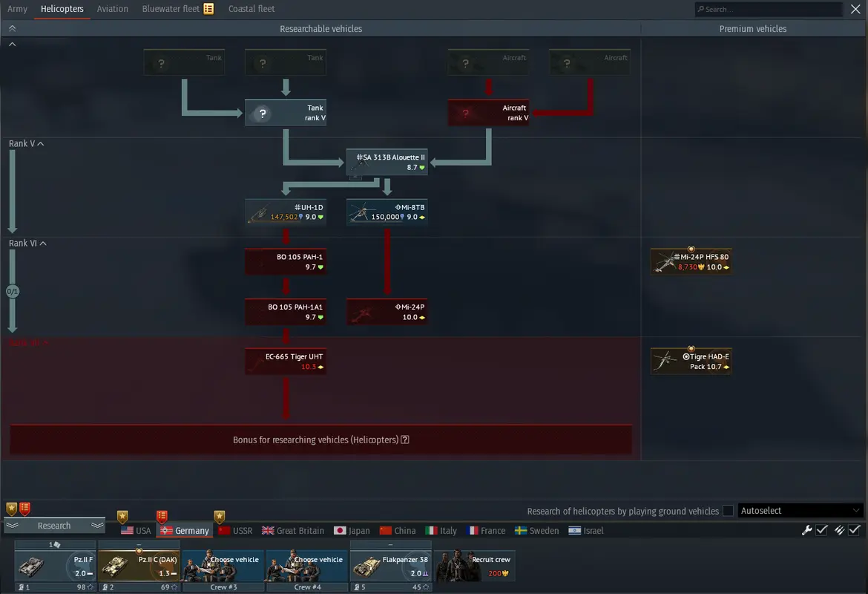Collapse the Rank VI section
The height and width of the screenshot is (594, 868).
click(42, 244)
